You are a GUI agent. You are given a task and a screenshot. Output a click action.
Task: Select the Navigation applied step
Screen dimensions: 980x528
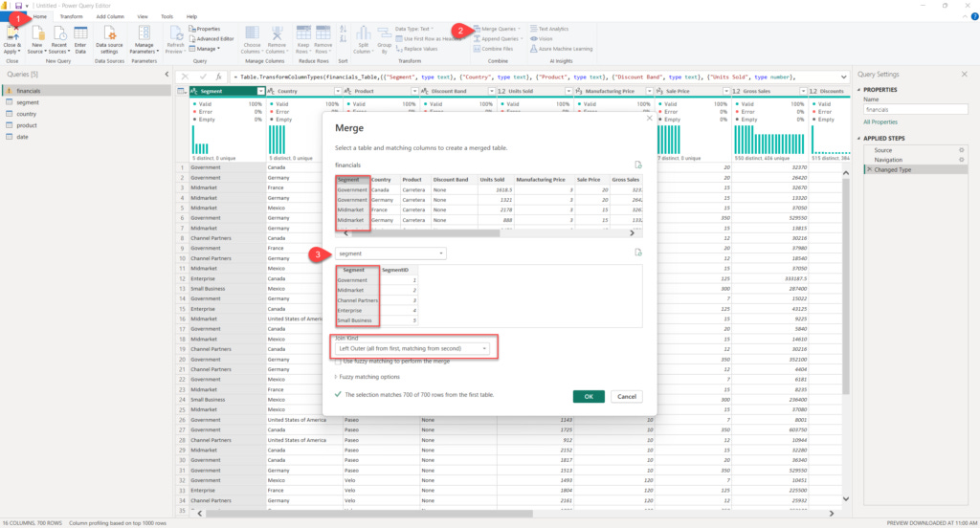[x=916, y=160]
